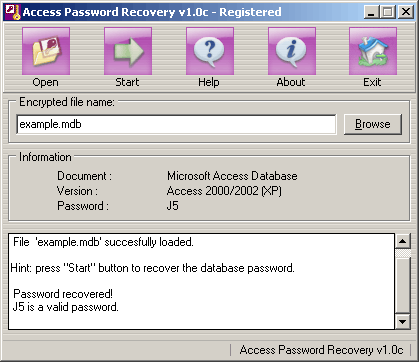
Task: Click the Help text label
Action: [x=209, y=82]
